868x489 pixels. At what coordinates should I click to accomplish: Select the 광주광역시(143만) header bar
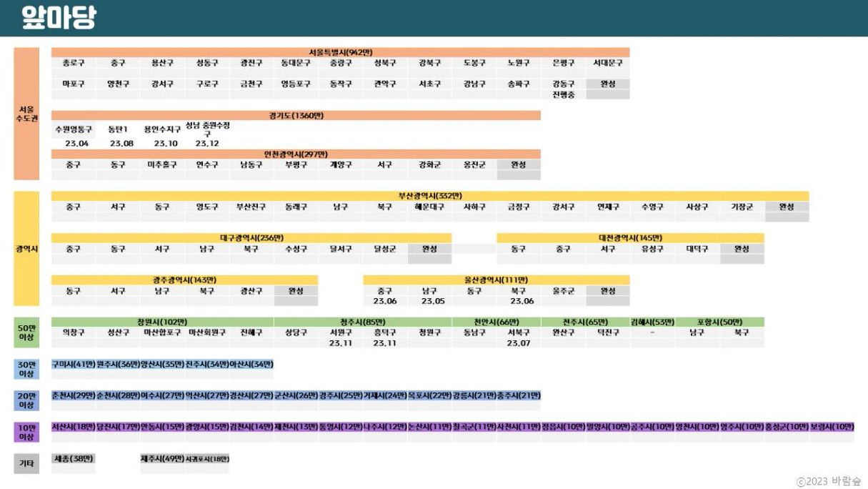point(184,280)
